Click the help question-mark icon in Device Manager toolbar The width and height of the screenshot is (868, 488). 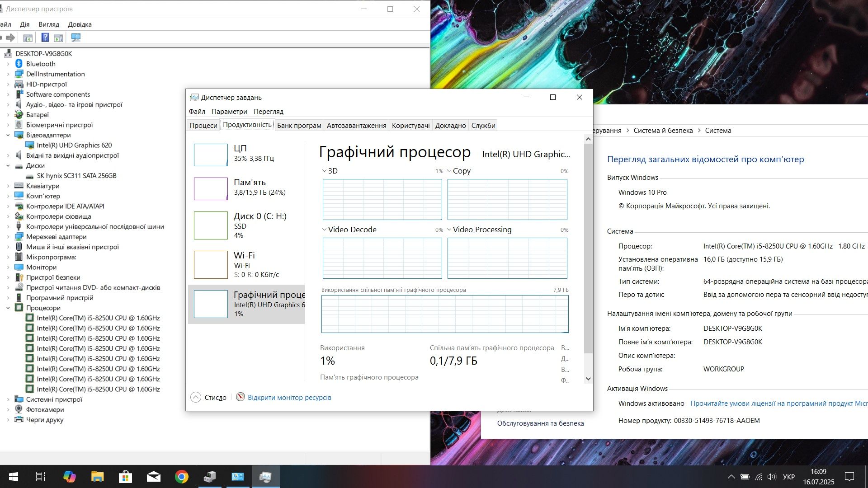coord(45,38)
